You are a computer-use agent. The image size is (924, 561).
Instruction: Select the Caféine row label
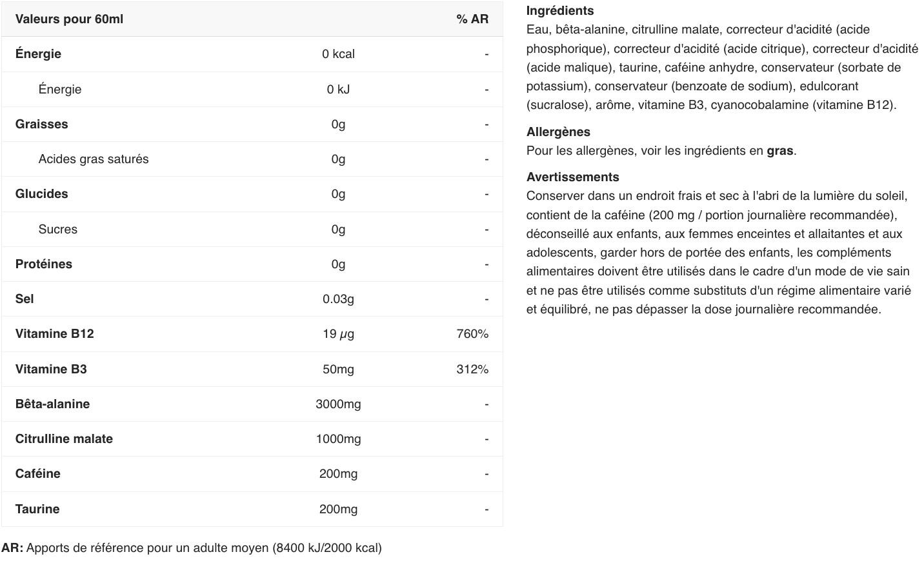click(37, 474)
